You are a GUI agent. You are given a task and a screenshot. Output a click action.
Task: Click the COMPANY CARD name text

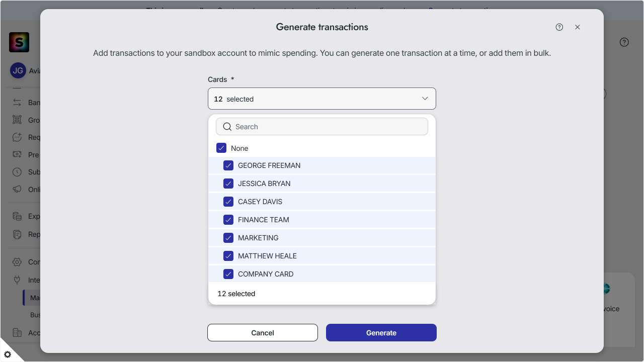(x=266, y=274)
